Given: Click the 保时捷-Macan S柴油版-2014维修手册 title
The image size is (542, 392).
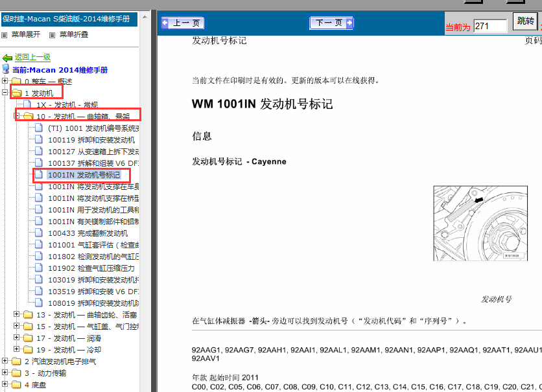Looking at the screenshot, I should tap(66, 19).
